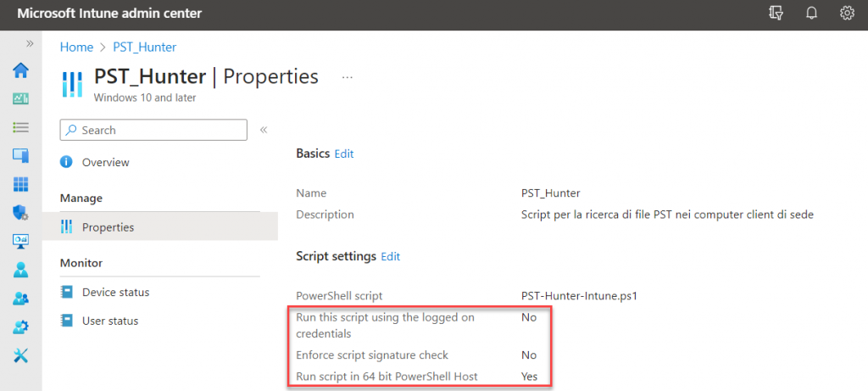Click the 'Run script in 64 bit PowerShell Host' label
Screen dimensions: 868x391
pos(387,377)
